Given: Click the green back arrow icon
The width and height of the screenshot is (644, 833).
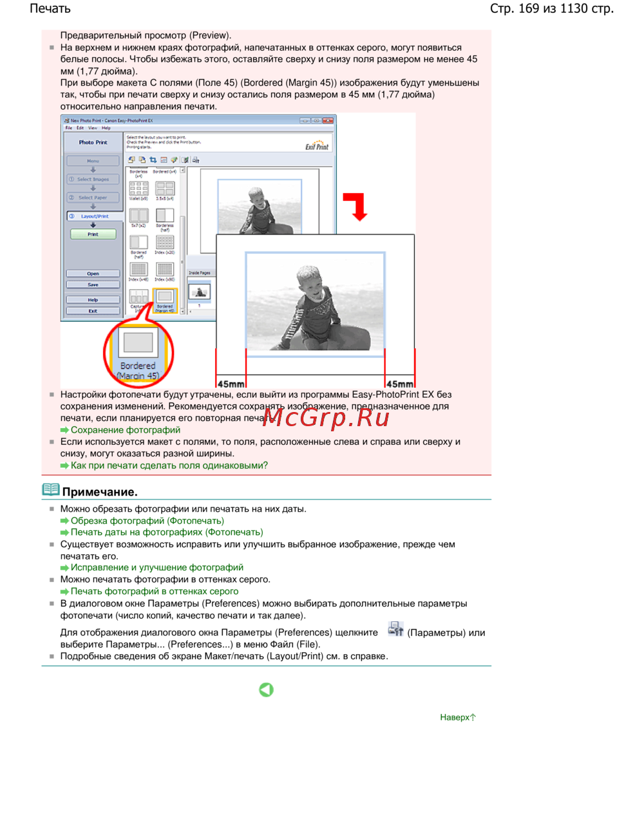Looking at the screenshot, I should 266,689.
